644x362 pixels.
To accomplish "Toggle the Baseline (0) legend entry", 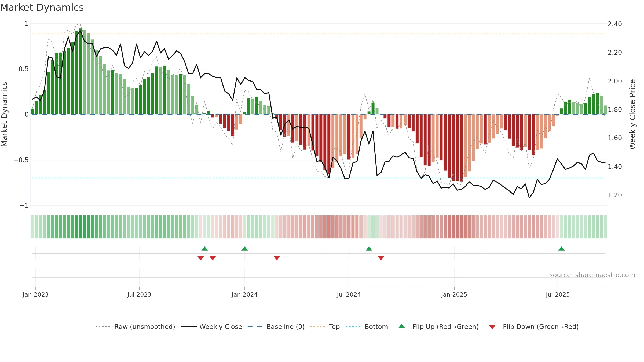I will (x=276, y=327).
